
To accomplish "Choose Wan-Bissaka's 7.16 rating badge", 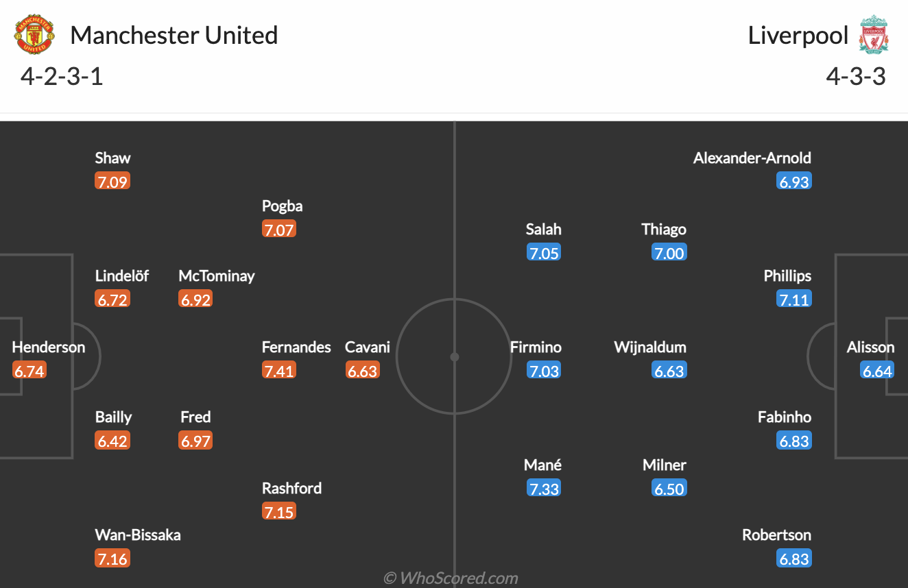I will tap(112, 559).
